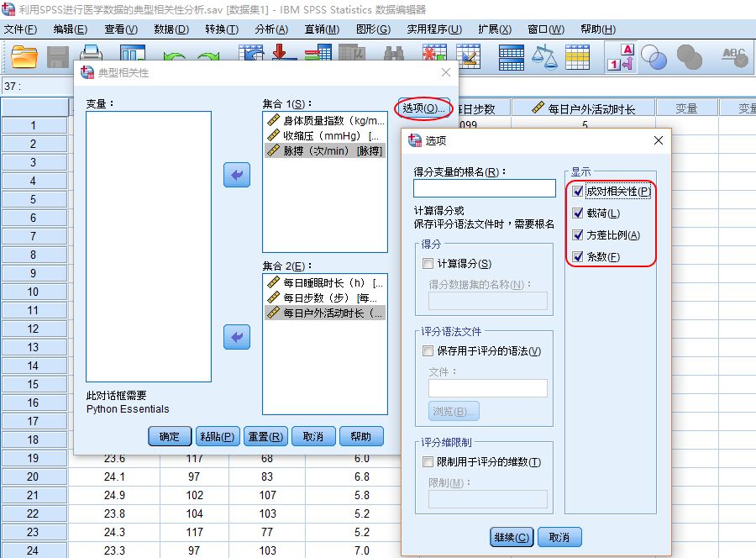
Task: Open the 帮助(H) menu
Action: (598, 29)
